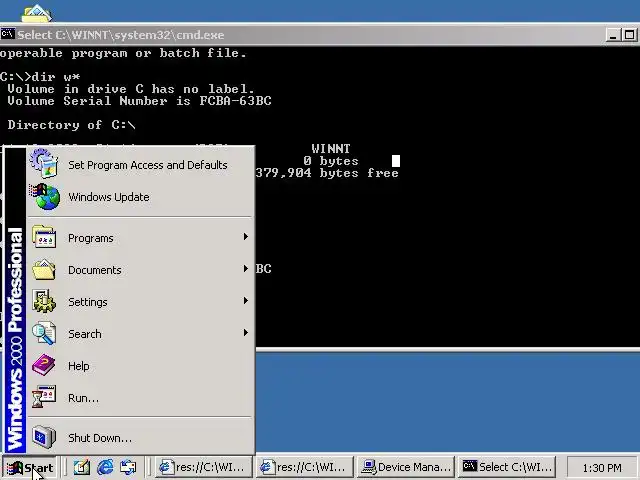Minimize the cmd.exe window
The image size is (640, 480).
tap(613, 35)
